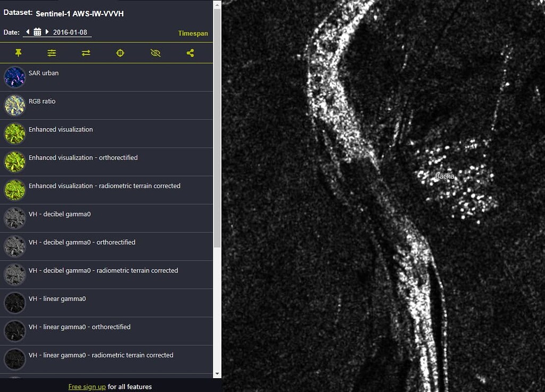Open the Timespan selector
The image size is (545, 392).
193,33
